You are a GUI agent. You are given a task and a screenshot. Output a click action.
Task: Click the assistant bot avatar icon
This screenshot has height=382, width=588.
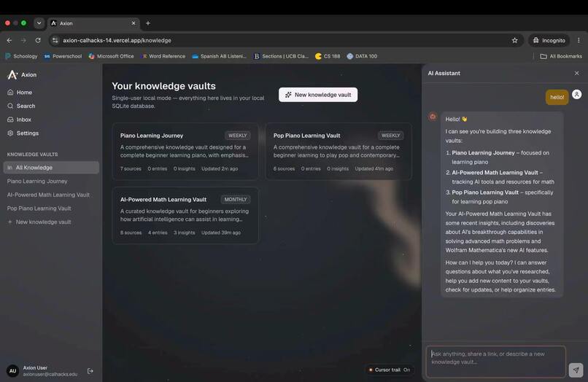pyautogui.click(x=433, y=117)
